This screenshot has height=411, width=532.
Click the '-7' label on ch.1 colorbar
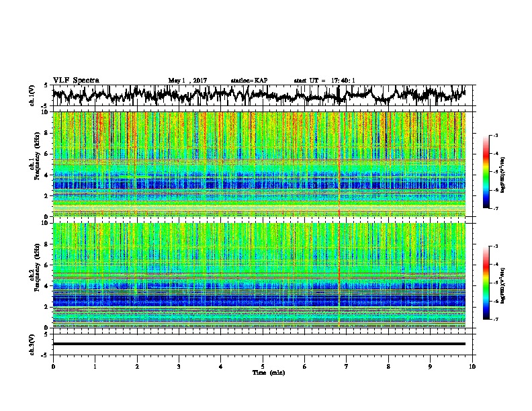click(x=496, y=208)
